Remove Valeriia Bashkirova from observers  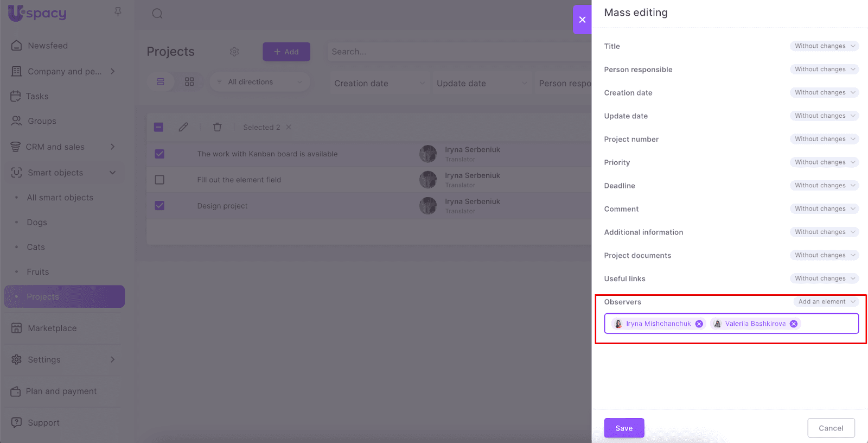794,324
